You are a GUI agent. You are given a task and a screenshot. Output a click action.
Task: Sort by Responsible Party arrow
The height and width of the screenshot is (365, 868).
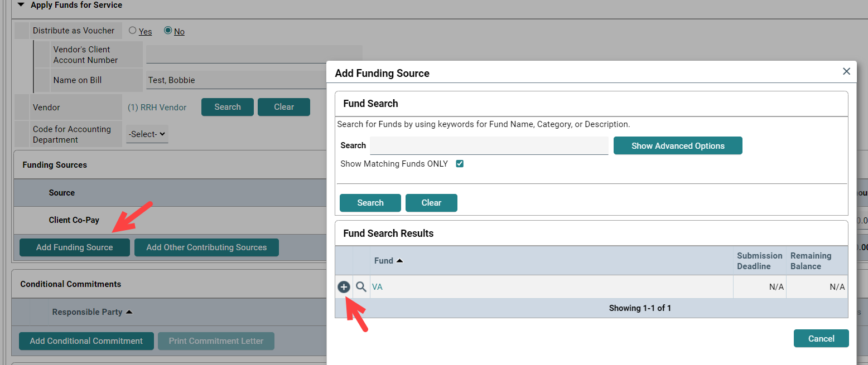coord(129,312)
